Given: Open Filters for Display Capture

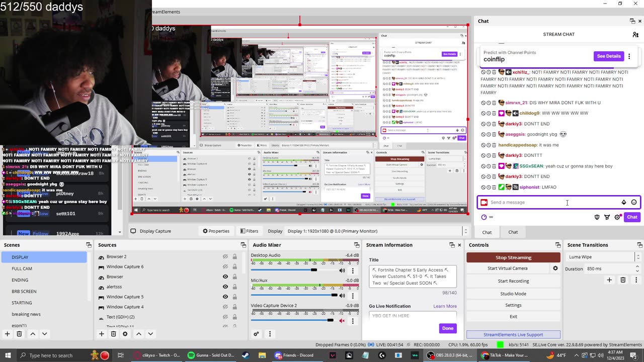Looking at the screenshot, I should tap(249, 231).
